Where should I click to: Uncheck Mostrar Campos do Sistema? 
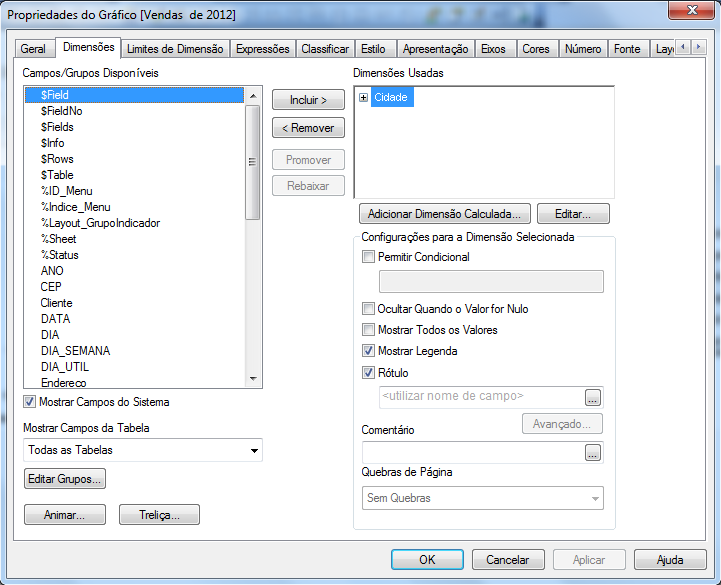[x=29, y=402]
